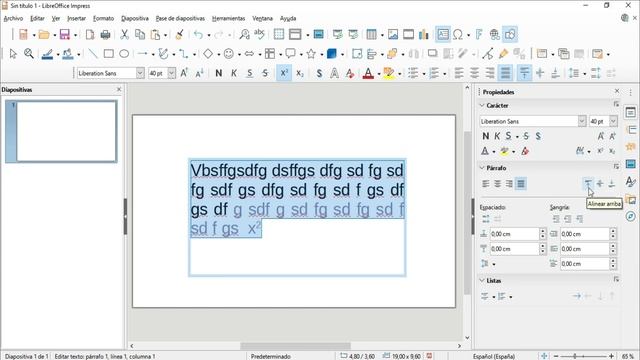640x360 pixels.
Task: Click Español (España) language in status bar
Action: [494, 356]
